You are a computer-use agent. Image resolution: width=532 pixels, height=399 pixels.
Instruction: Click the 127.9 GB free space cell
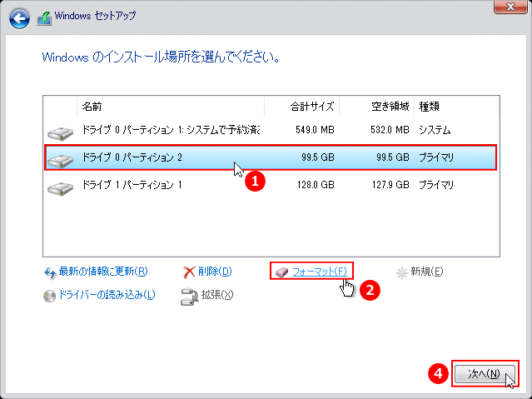(390, 185)
